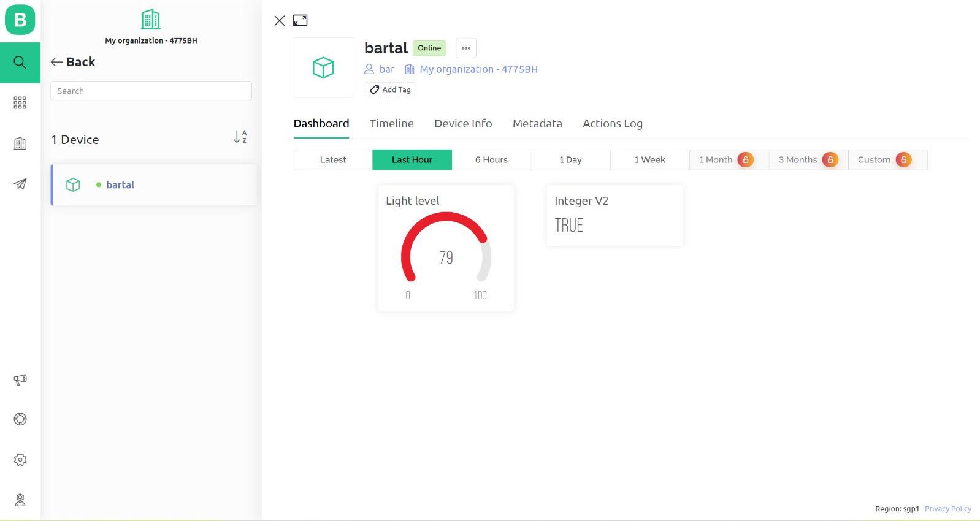Image resolution: width=980 pixels, height=521 pixels.
Task: Go Back to the previous list
Action: click(73, 62)
